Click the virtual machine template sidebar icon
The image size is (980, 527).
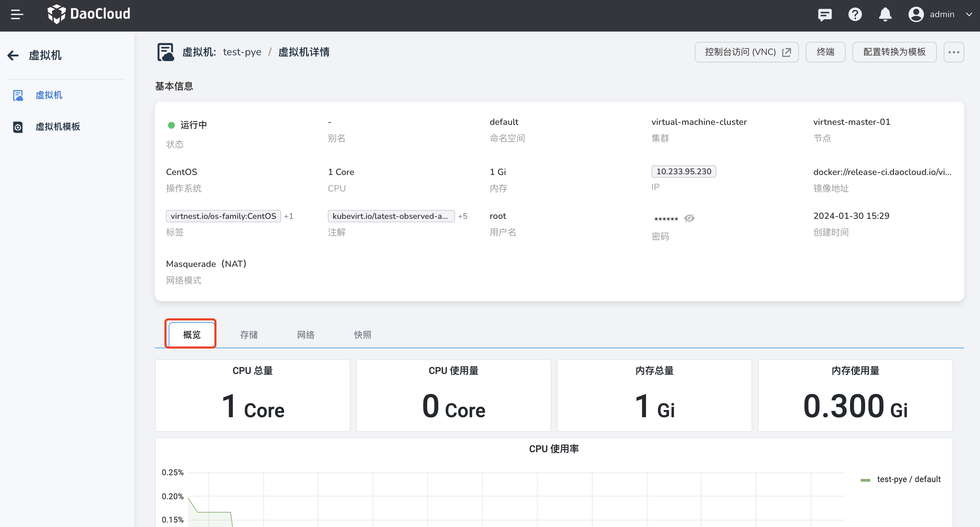[18, 127]
